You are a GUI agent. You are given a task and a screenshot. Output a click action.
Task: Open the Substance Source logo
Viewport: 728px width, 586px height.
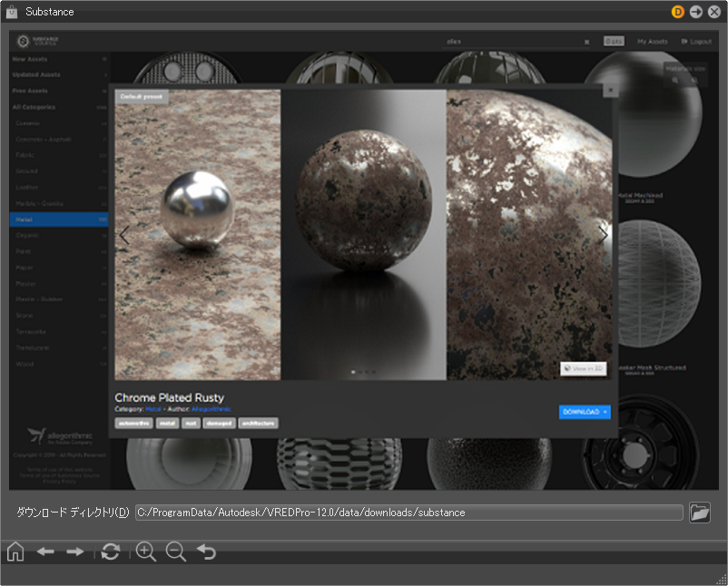click(x=37, y=42)
